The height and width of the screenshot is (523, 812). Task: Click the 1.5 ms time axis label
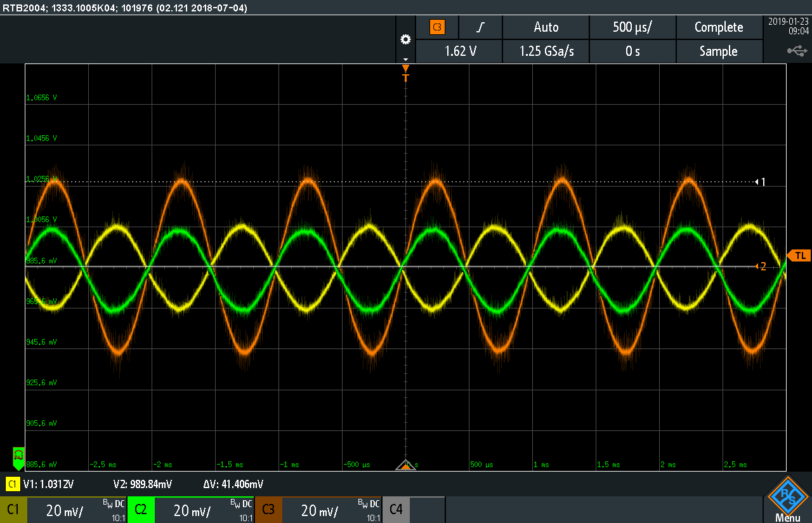(x=608, y=465)
